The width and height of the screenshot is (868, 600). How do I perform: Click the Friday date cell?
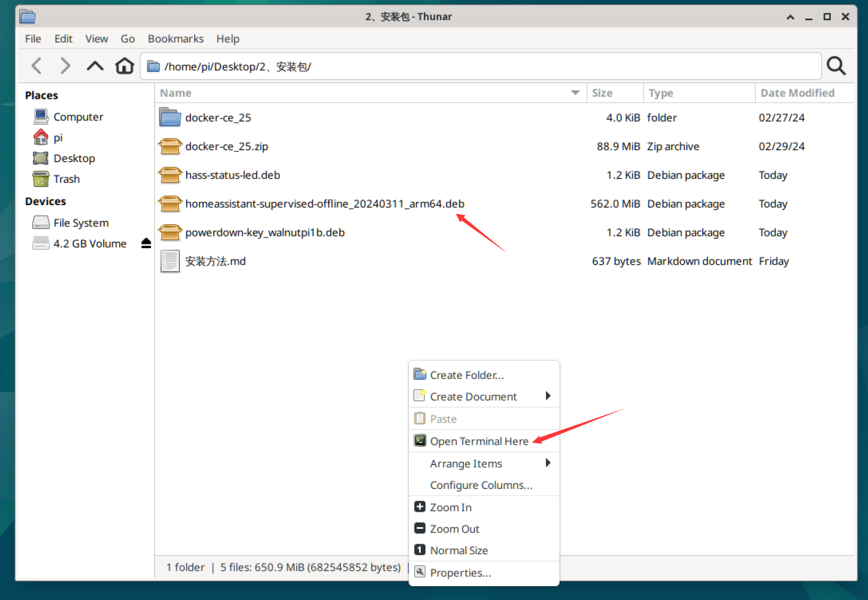[774, 261]
